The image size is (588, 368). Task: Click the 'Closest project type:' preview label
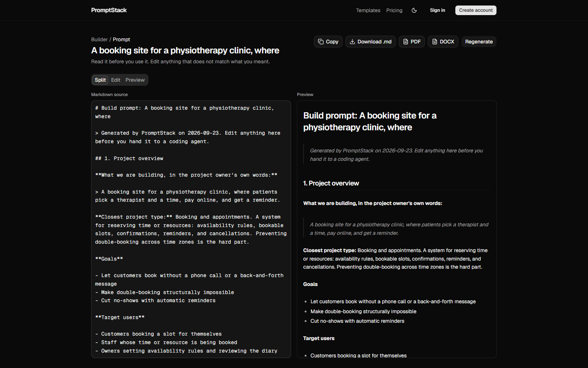(330, 250)
